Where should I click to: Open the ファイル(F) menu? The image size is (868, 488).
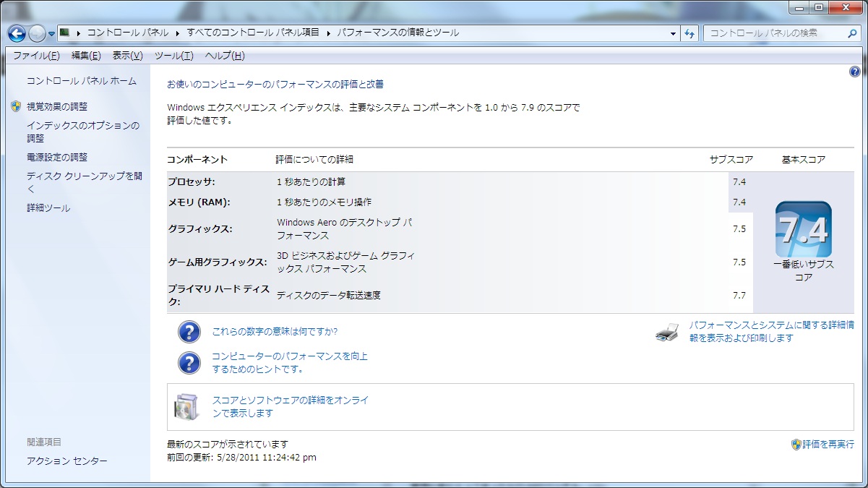36,56
